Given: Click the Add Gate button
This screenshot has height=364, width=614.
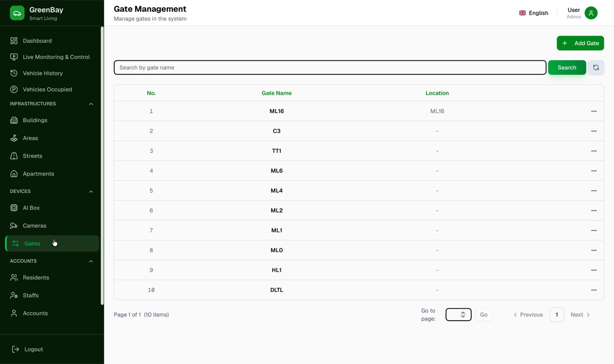Looking at the screenshot, I should [x=580, y=43].
